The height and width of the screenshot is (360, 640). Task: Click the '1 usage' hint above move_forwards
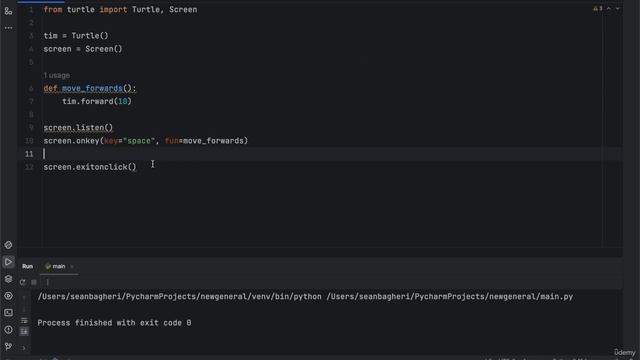tap(57, 76)
